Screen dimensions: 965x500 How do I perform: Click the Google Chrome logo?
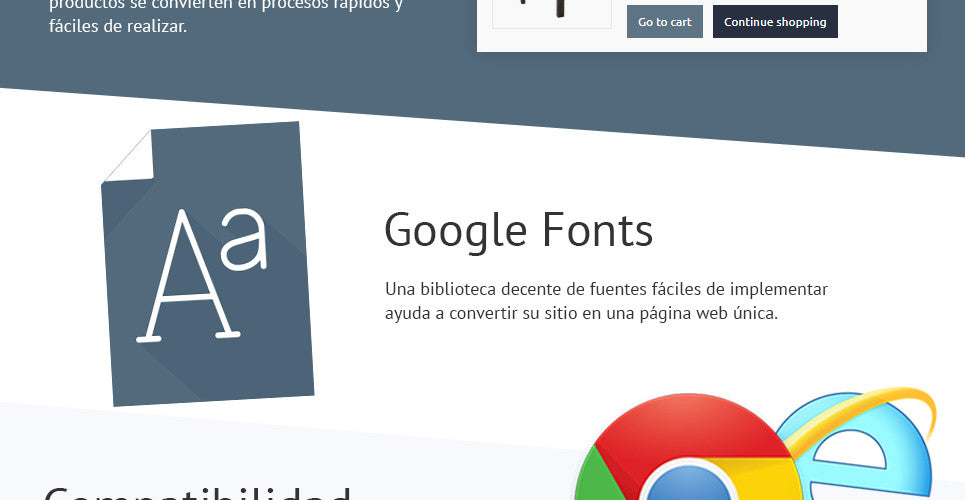tap(688, 448)
